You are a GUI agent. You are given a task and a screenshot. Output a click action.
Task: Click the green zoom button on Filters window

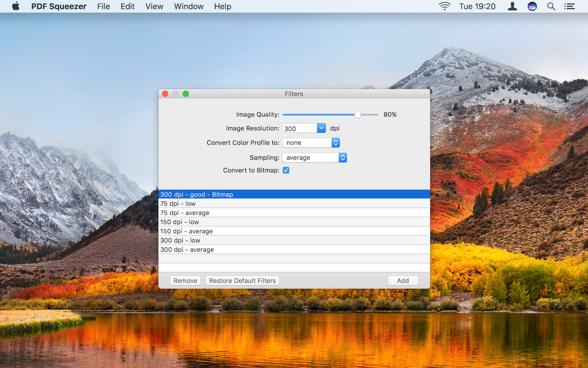tap(186, 93)
